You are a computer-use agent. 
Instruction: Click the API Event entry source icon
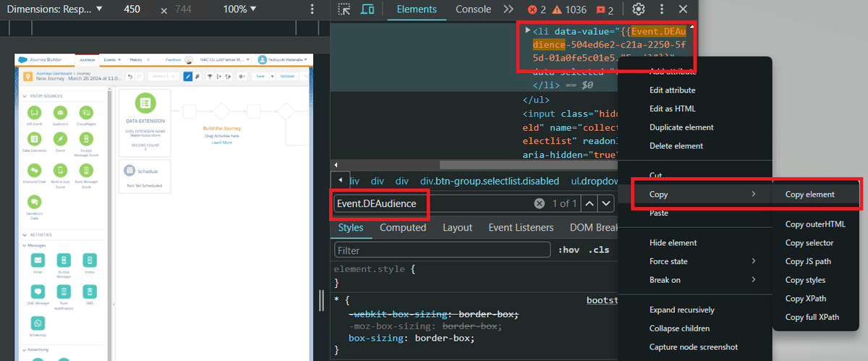[34, 113]
